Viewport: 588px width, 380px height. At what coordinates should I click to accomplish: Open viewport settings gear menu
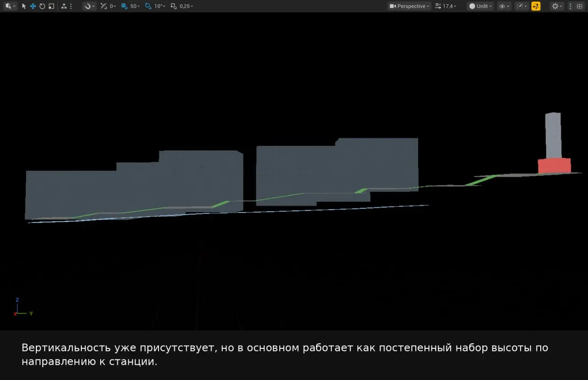tap(557, 6)
